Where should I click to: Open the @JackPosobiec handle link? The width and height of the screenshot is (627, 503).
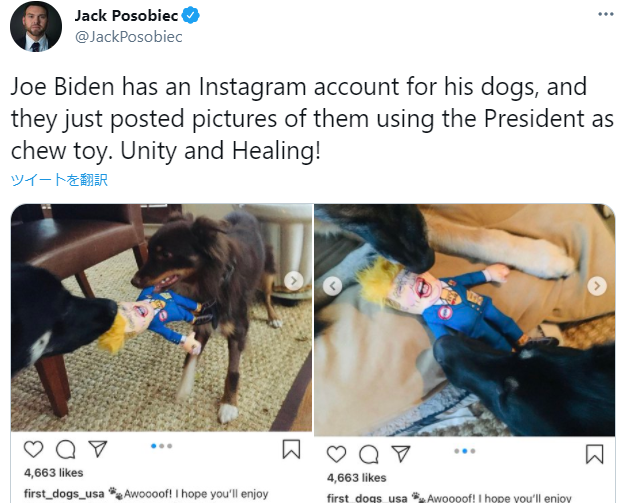(129, 37)
